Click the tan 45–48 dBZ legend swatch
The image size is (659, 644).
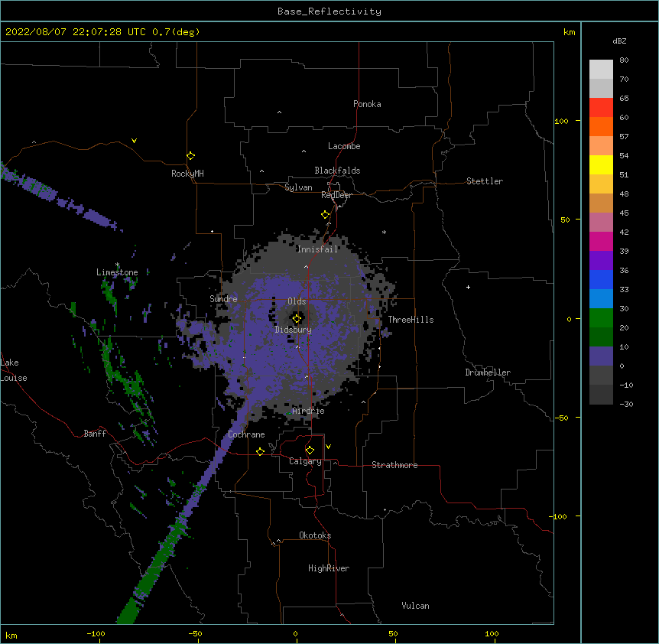pyautogui.click(x=601, y=203)
